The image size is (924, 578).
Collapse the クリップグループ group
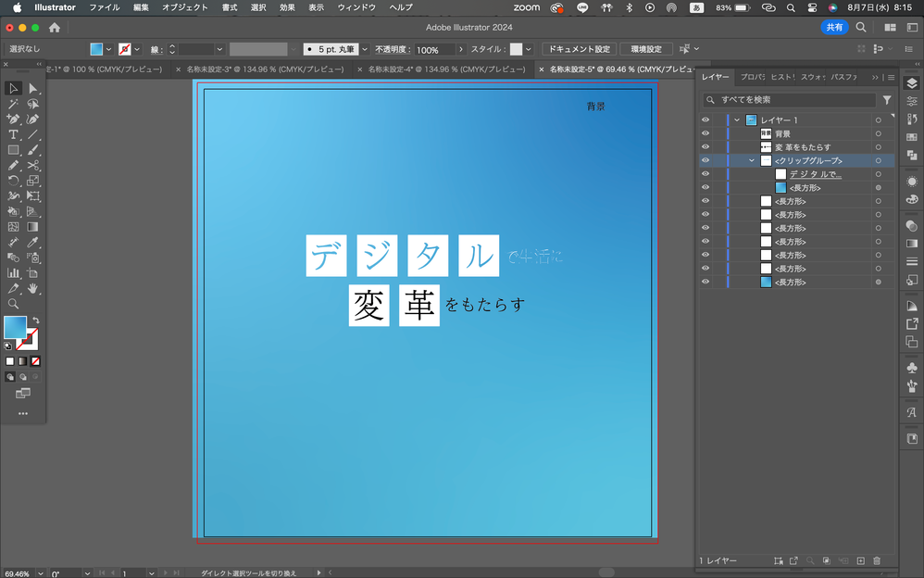[752, 160]
